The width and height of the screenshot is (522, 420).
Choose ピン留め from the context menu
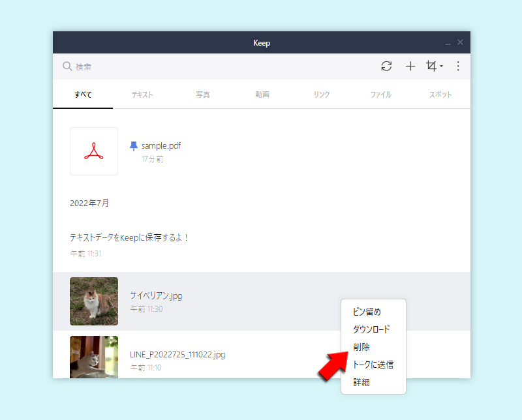pos(367,312)
